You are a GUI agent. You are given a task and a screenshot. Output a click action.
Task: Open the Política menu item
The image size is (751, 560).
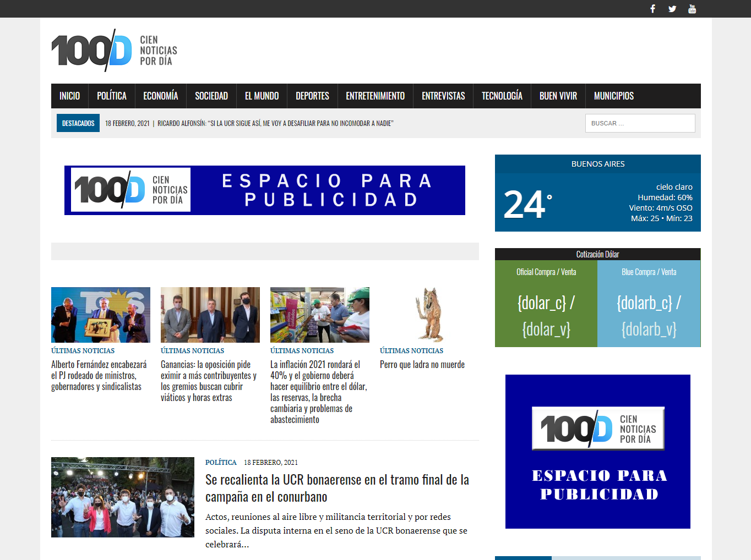(x=112, y=96)
